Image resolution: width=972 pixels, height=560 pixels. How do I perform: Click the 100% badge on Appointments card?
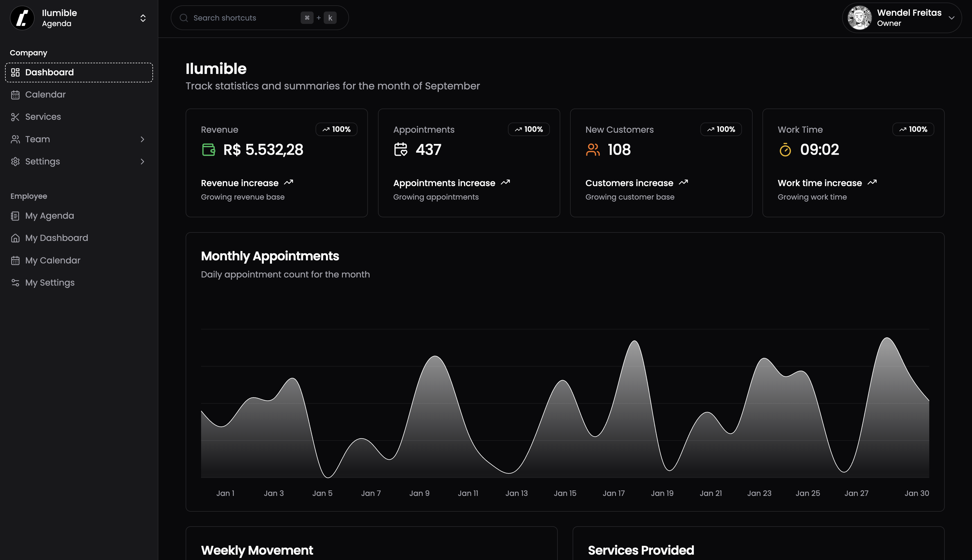click(529, 129)
